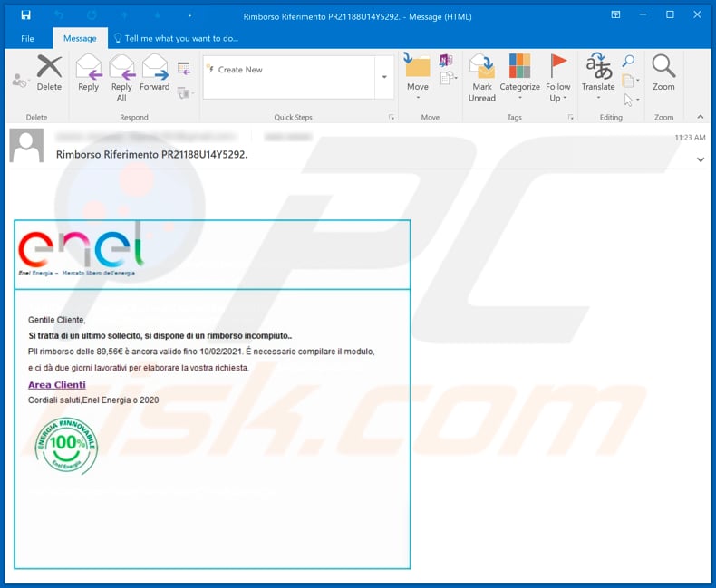Find text in the message
The image size is (716, 588).
(x=629, y=61)
